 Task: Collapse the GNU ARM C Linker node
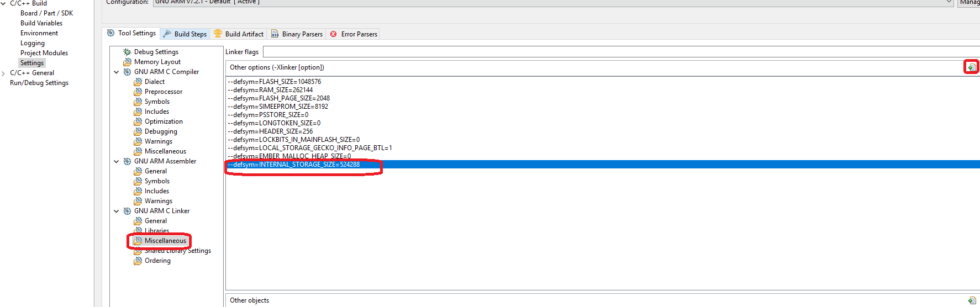coord(117,211)
